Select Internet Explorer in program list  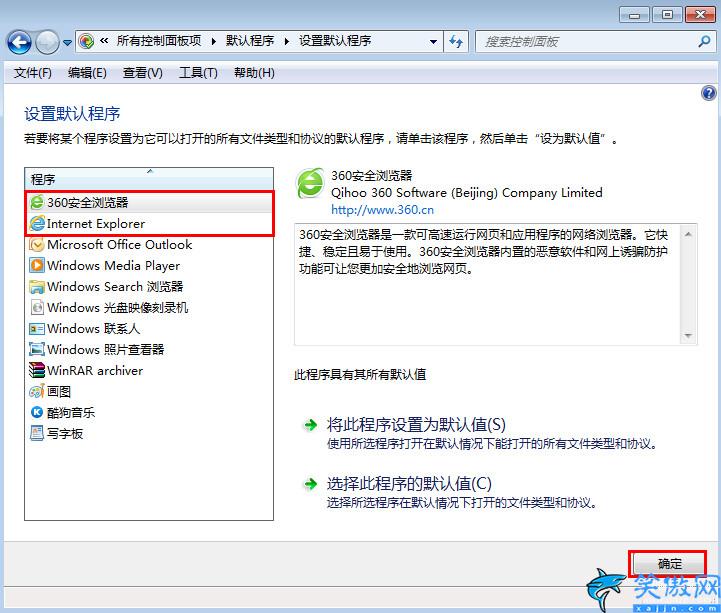coord(149,223)
